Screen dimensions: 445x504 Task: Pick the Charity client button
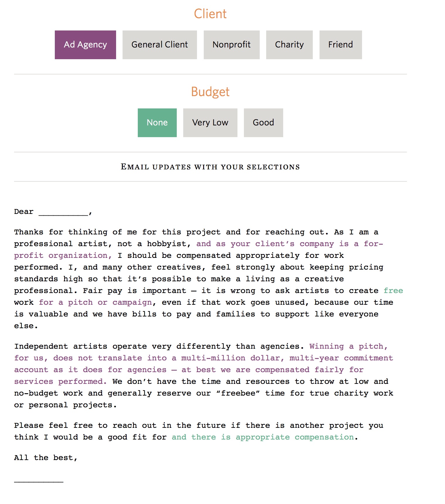point(289,45)
